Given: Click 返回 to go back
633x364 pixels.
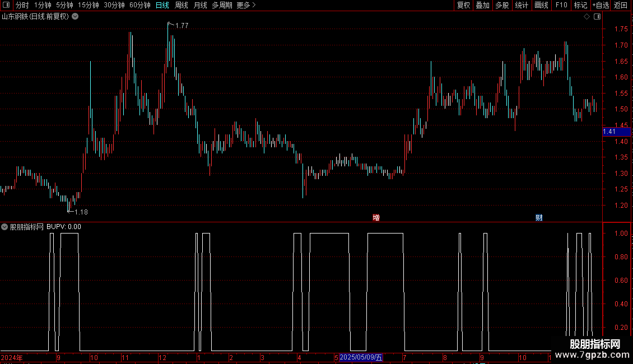Looking at the screenshot, I should tap(621, 5).
